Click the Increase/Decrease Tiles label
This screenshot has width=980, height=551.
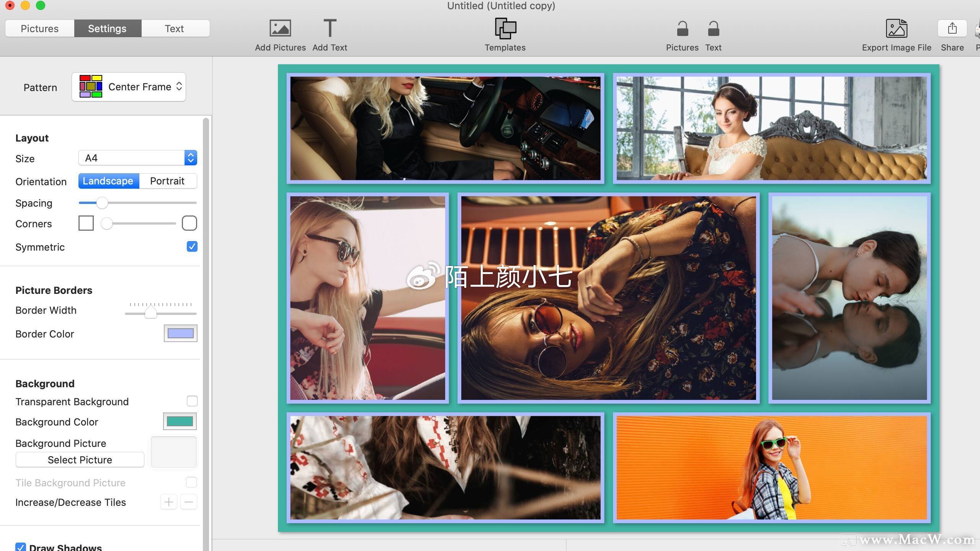[71, 502]
